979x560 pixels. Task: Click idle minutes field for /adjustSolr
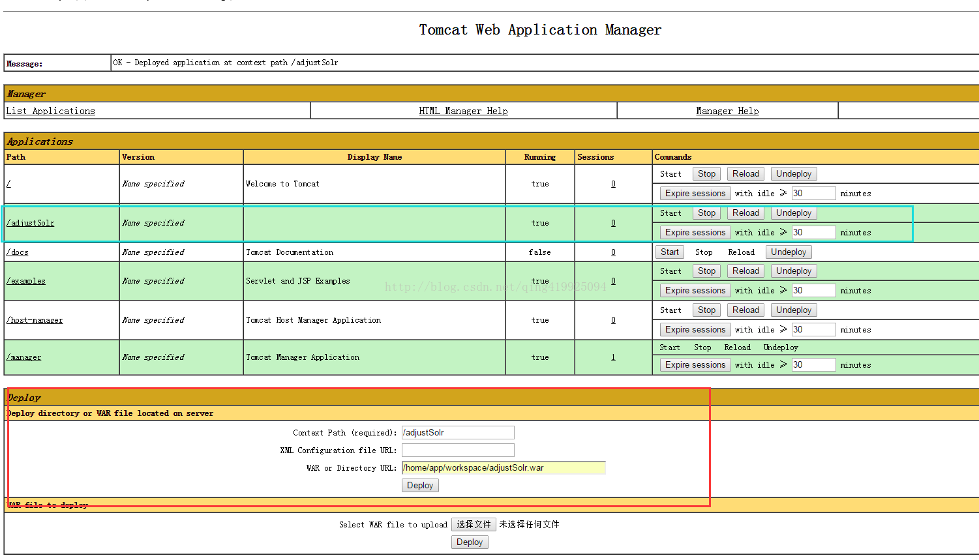click(813, 233)
